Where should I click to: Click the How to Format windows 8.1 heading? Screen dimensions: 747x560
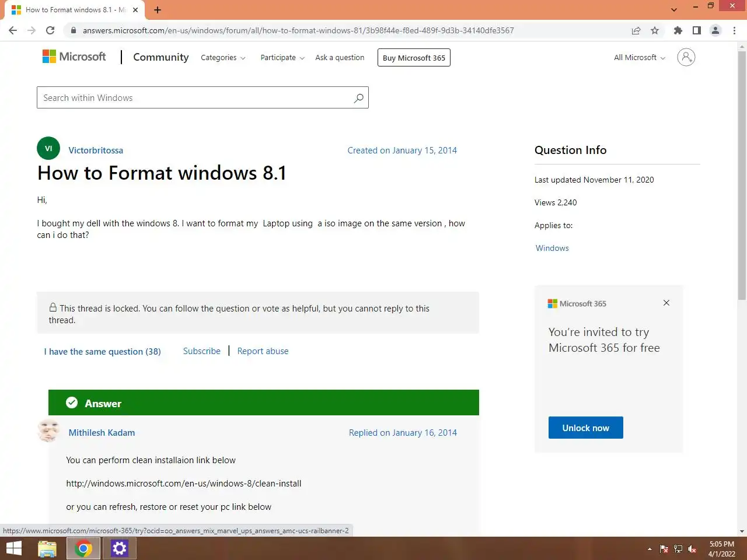(162, 173)
